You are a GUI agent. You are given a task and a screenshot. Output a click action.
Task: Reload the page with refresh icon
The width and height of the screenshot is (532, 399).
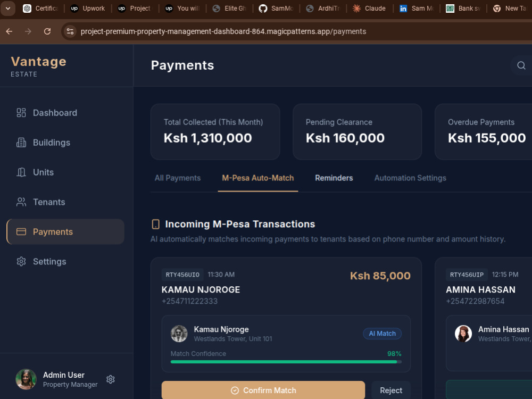pyautogui.click(x=47, y=31)
